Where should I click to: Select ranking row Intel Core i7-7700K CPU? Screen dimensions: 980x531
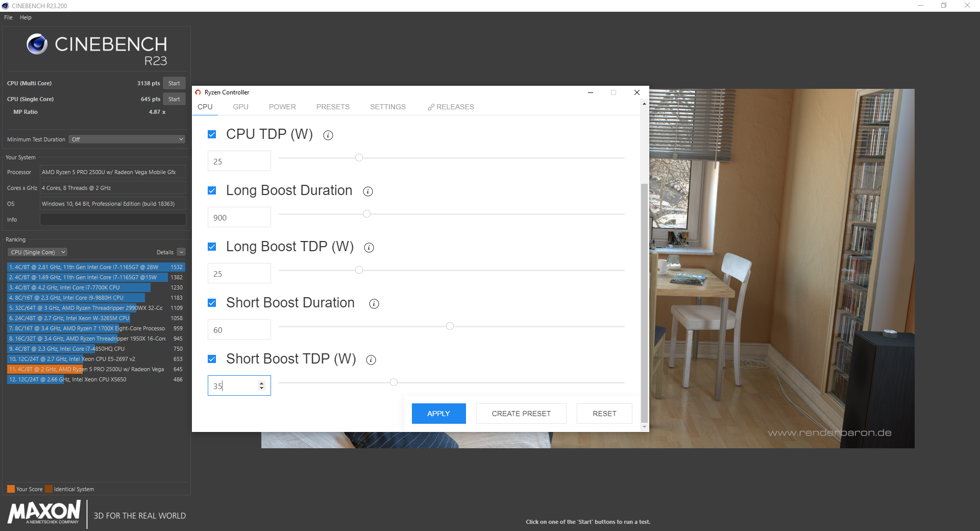coord(96,287)
